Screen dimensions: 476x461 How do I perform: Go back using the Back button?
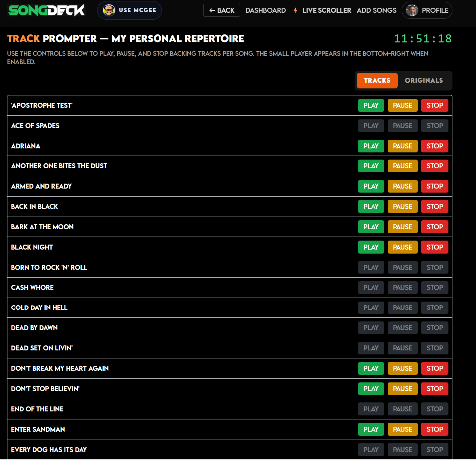[222, 10]
